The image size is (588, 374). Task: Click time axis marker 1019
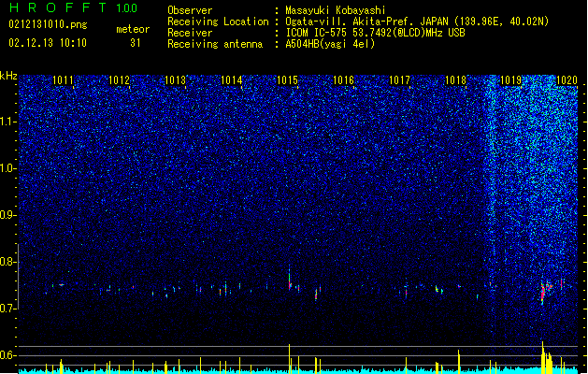(511, 80)
